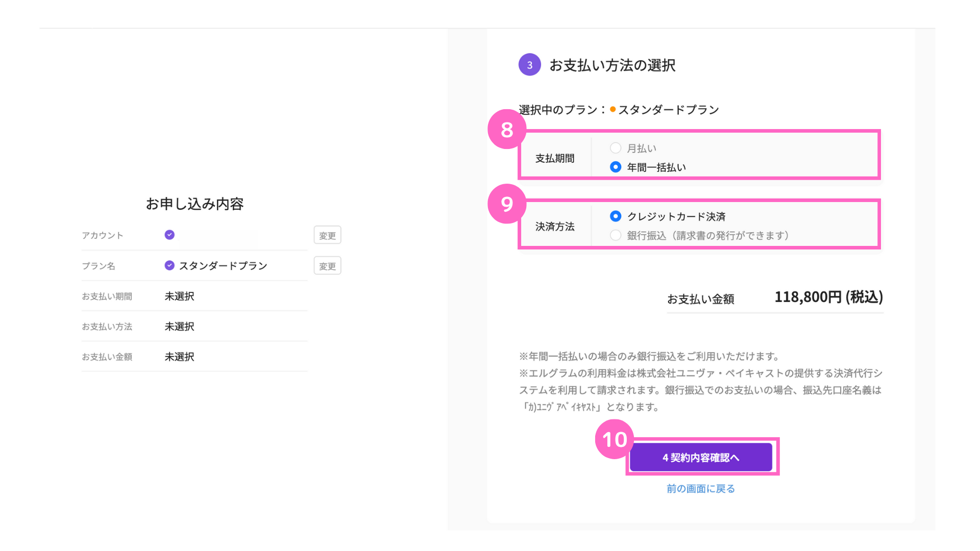Select the 月払い monthly payment radio
980x551 pixels.
point(616,148)
